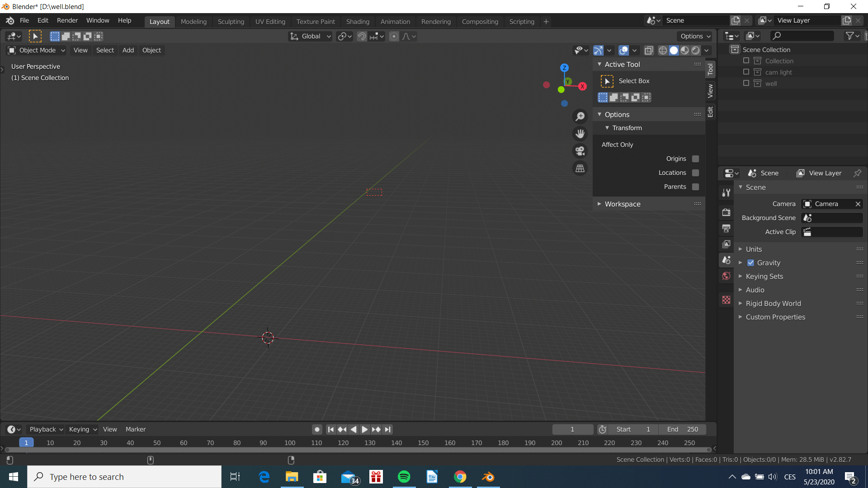868x488 pixels.
Task: Enable Affect Only Origins checkbox
Action: pyautogui.click(x=696, y=159)
